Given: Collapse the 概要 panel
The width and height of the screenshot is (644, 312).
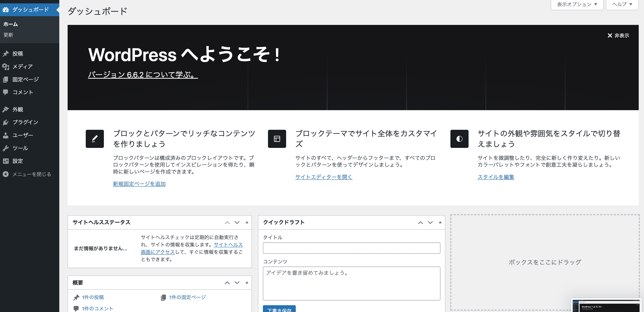Looking at the screenshot, I should [247, 283].
